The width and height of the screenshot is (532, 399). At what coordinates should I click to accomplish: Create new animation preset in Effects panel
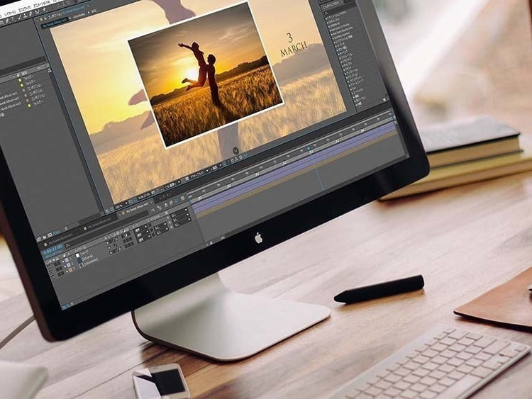[385, 99]
